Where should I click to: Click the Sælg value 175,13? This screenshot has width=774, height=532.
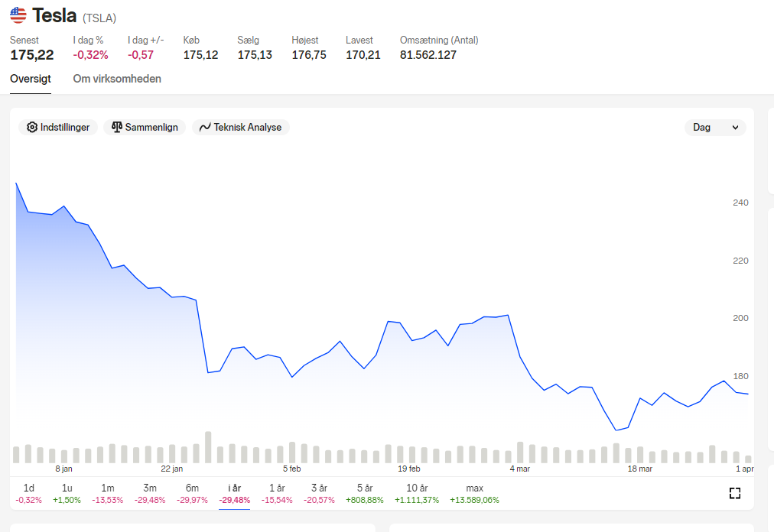(255, 55)
